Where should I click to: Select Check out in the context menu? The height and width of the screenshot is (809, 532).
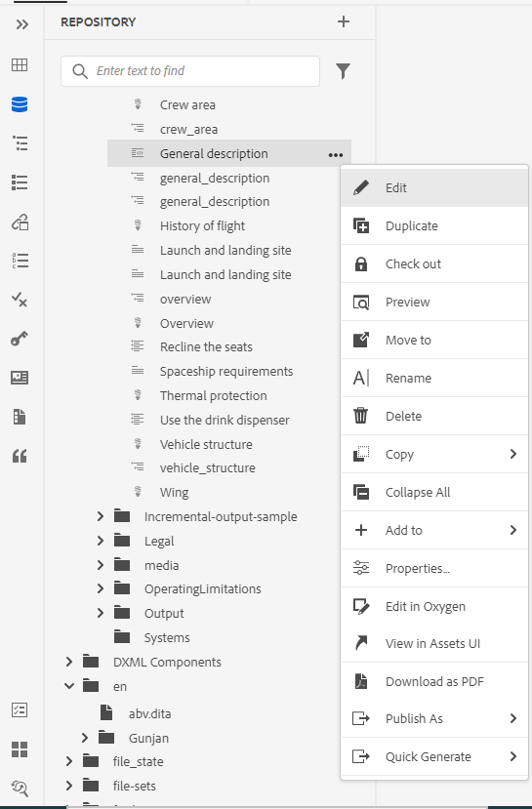click(434, 264)
